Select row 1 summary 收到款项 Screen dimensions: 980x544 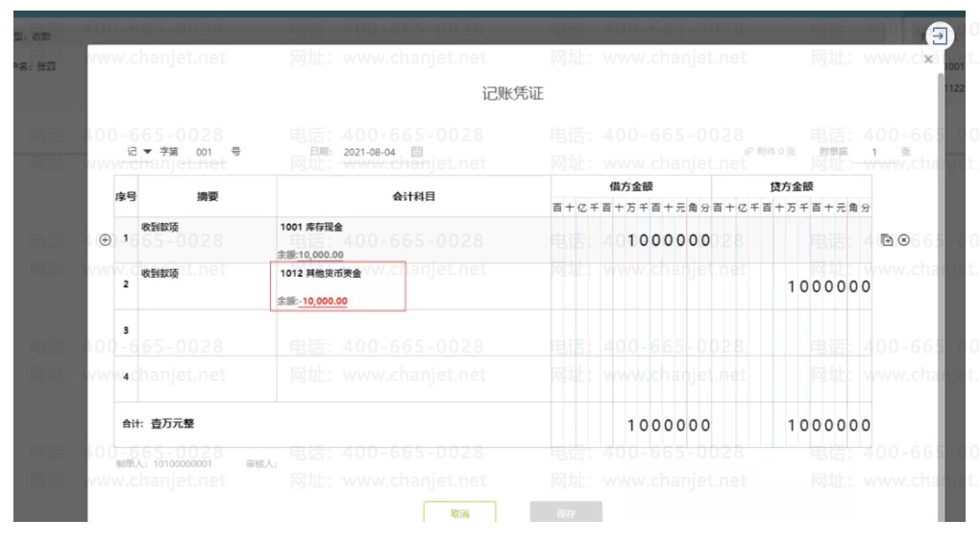click(160, 227)
